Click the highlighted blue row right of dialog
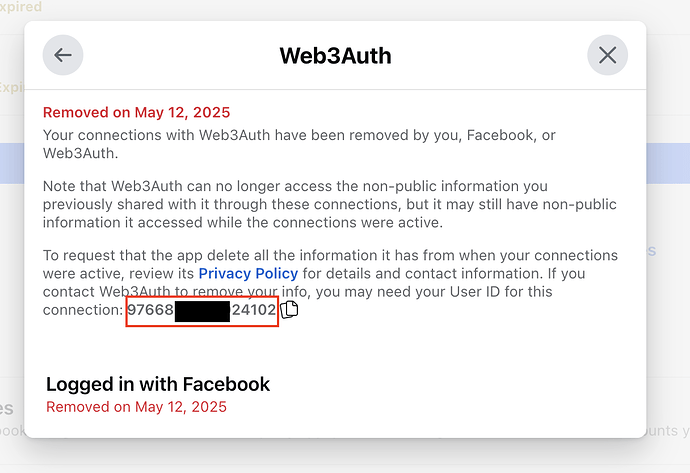The image size is (690, 473). [x=668, y=163]
